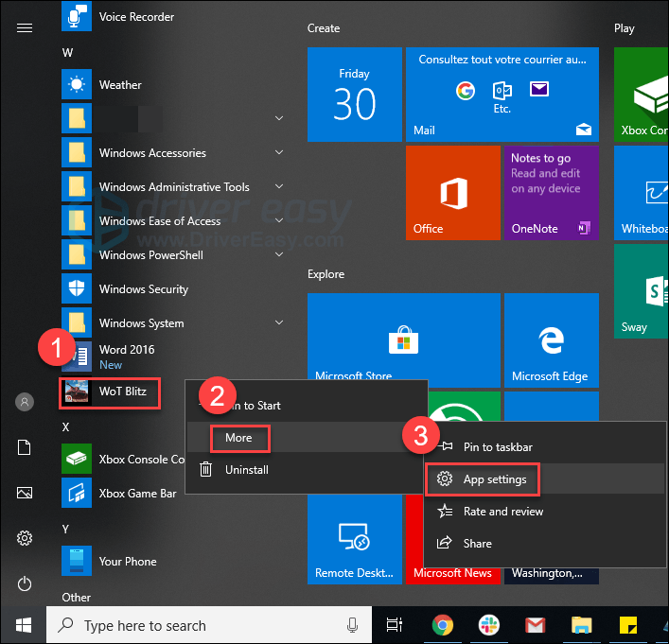Screen dimensions: 669x644
Task: Click the Y letter section header
Action: 65,530
